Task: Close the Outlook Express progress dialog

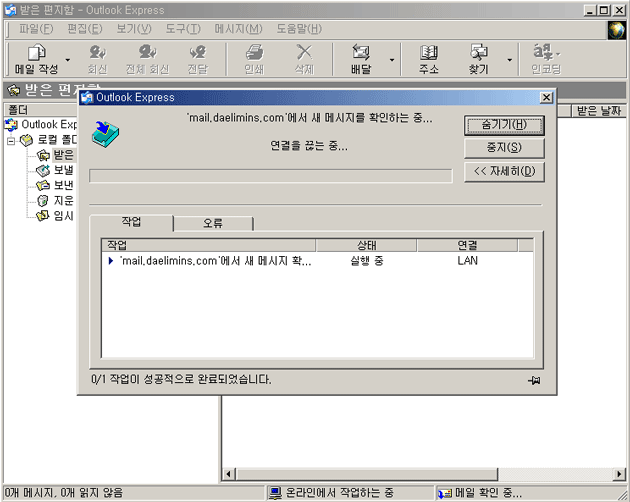Action: 546,97
